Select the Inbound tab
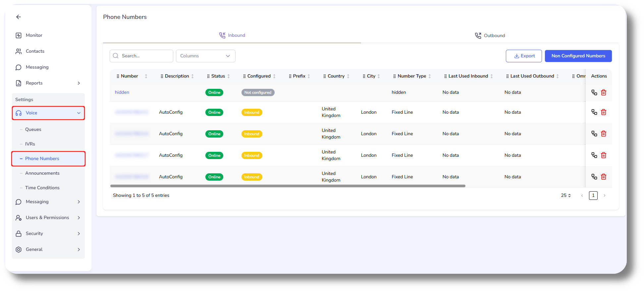The height and width of the screenshot is (291, 644). [x=232, y=35]
